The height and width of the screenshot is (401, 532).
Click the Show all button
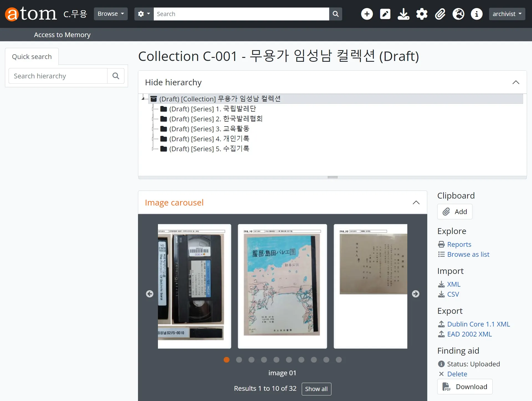(x=316, y=389)
